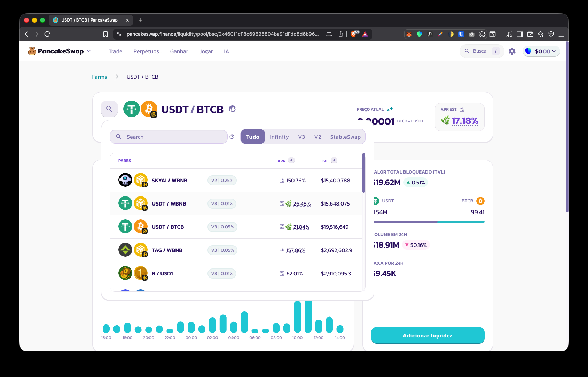Open the browser hamburger menu

562,34
